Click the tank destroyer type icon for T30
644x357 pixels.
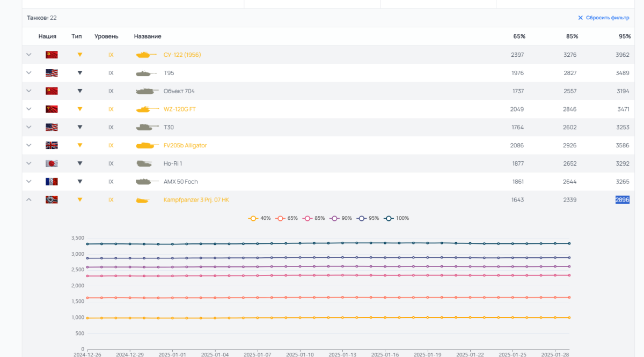click(x=80, y=128)
